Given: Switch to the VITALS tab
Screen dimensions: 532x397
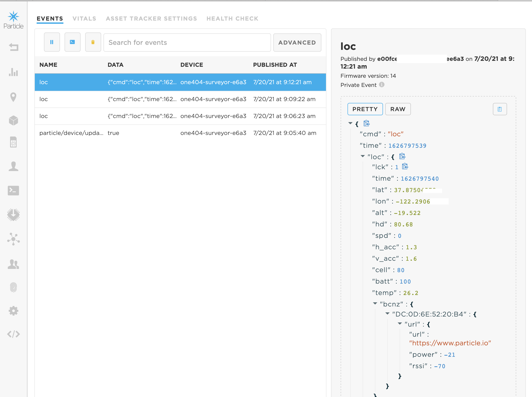Looking at the screenshot, I should (x=84, y=19).
